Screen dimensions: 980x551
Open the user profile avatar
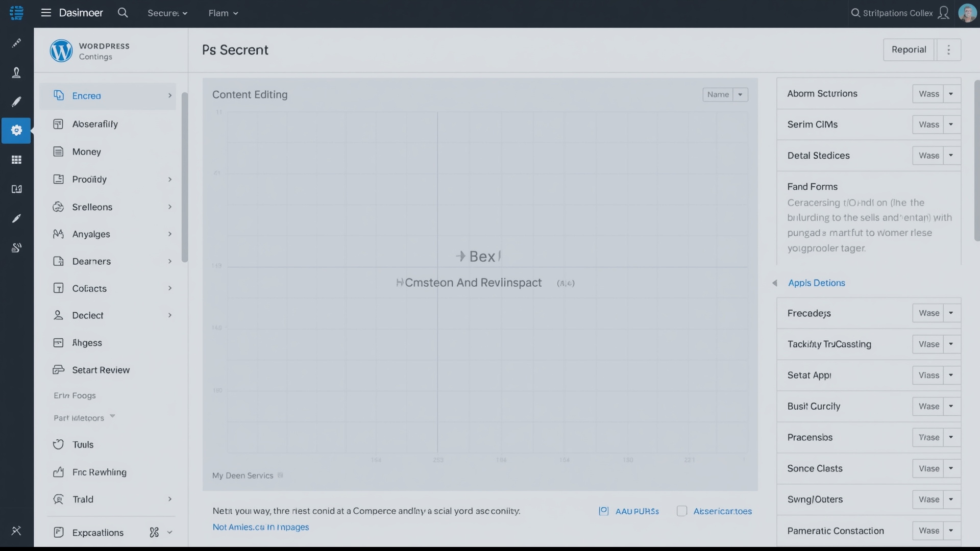click(967, 13)
